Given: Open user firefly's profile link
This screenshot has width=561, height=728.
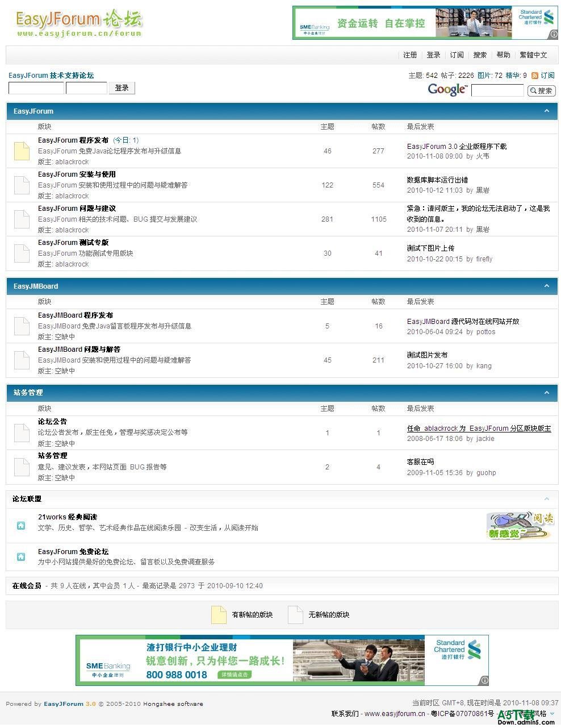Looking at the screenshot, I should point(484,259).
